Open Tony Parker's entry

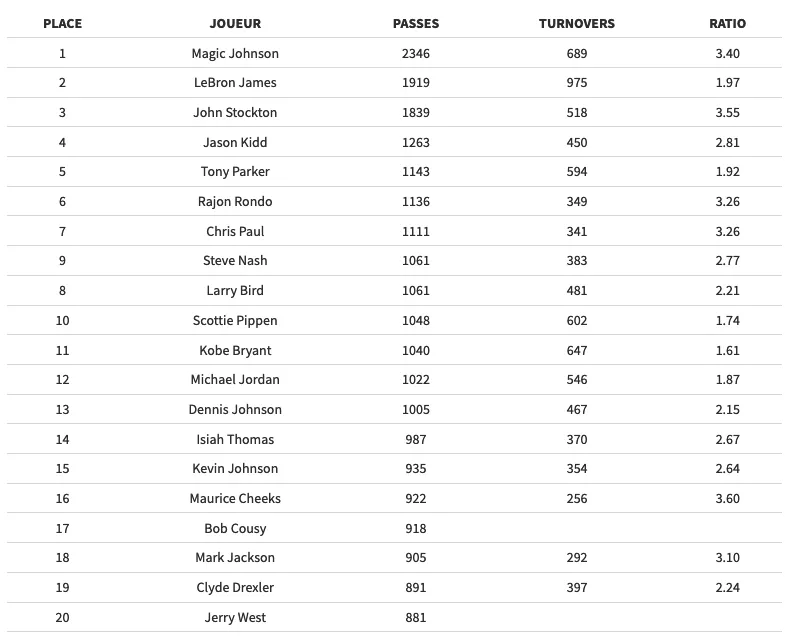pyautogui.click(x=235, y=172)
